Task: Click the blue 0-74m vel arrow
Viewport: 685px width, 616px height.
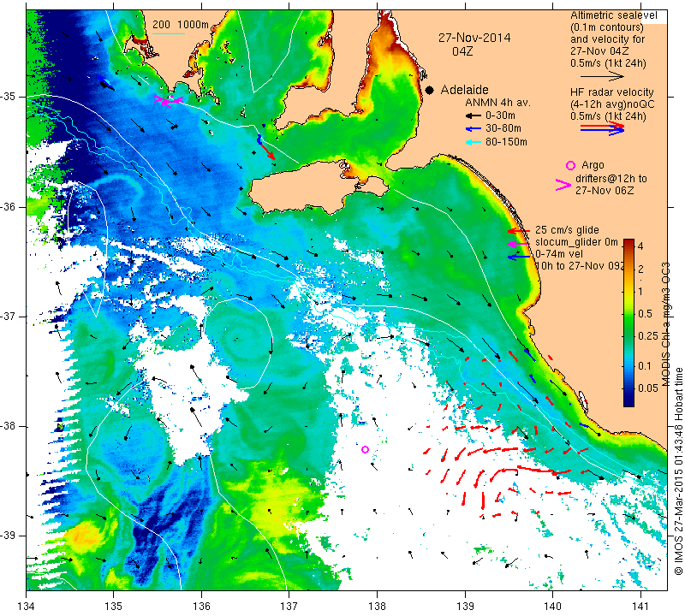Action: click(519, 258)
